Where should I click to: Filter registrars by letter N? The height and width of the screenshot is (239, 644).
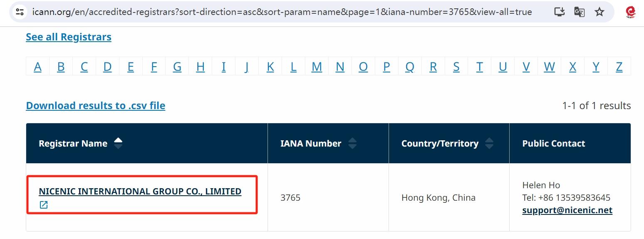click(340, 67)
